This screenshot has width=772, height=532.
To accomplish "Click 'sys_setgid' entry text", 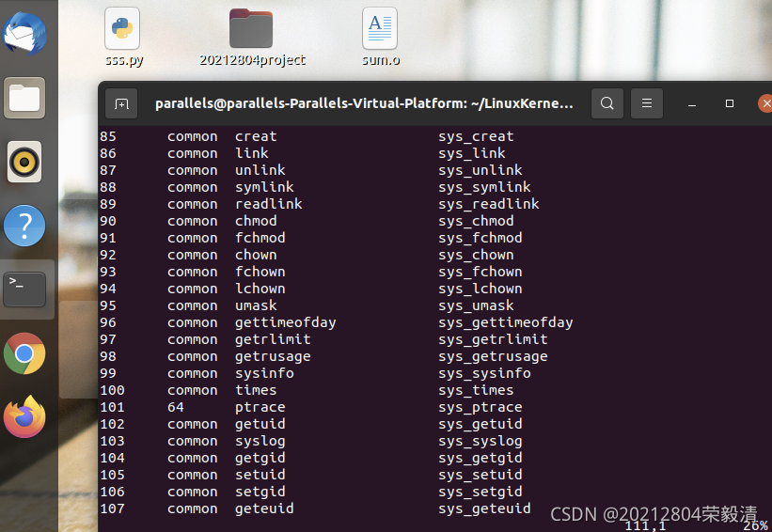I will point(481,493).
